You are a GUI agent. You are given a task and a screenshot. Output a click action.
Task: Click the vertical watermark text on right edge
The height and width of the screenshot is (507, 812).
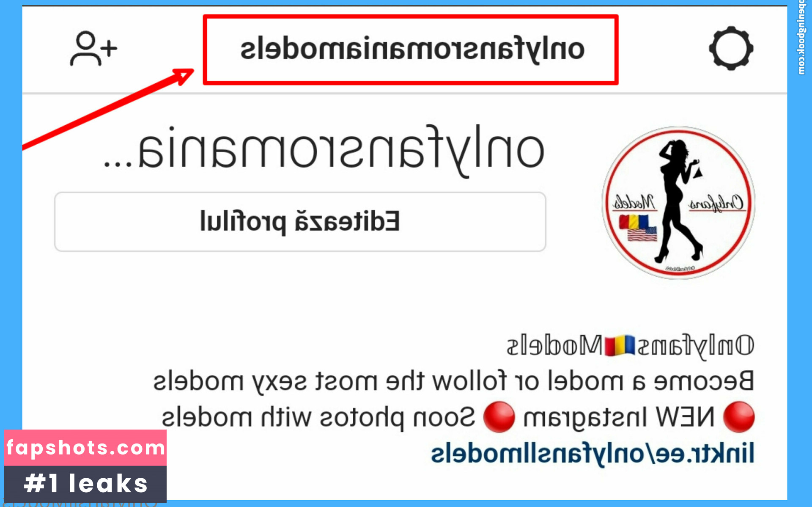coord(801,37)
